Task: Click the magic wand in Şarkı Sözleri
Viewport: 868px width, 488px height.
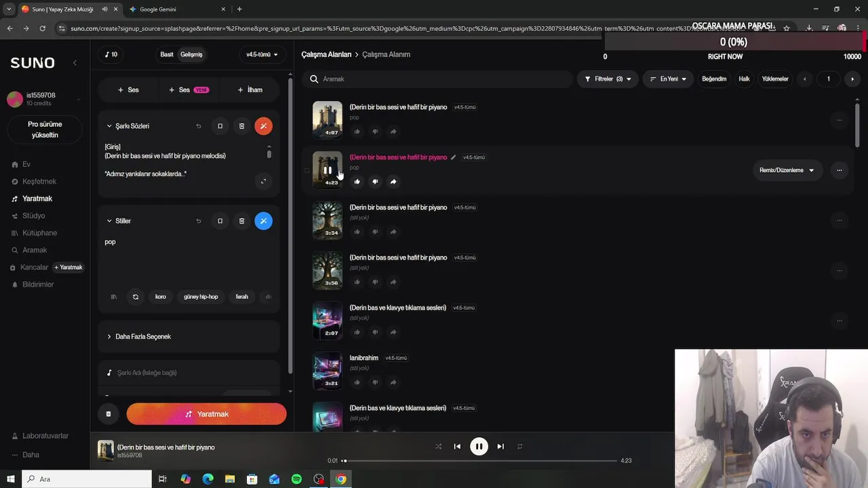Action: [x=263, y=126]
